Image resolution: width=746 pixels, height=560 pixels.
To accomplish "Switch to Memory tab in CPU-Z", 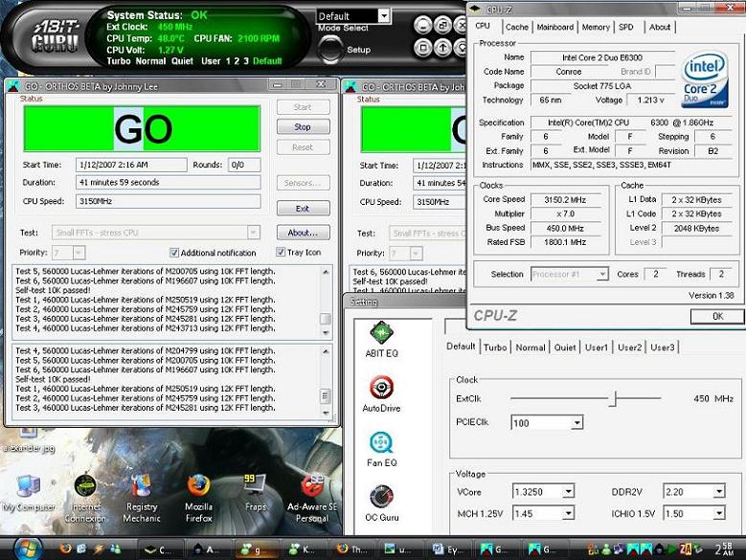I will coord(596,27).
